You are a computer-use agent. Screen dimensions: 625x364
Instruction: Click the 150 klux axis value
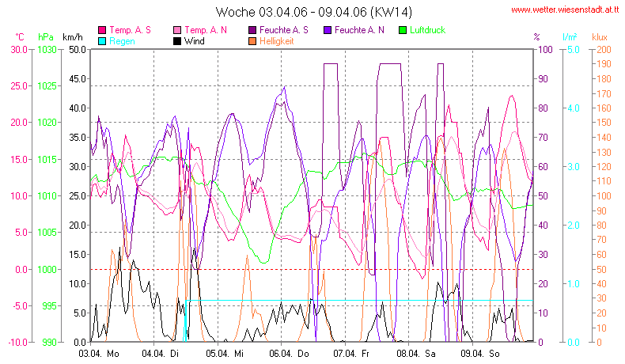click(604, 123)
